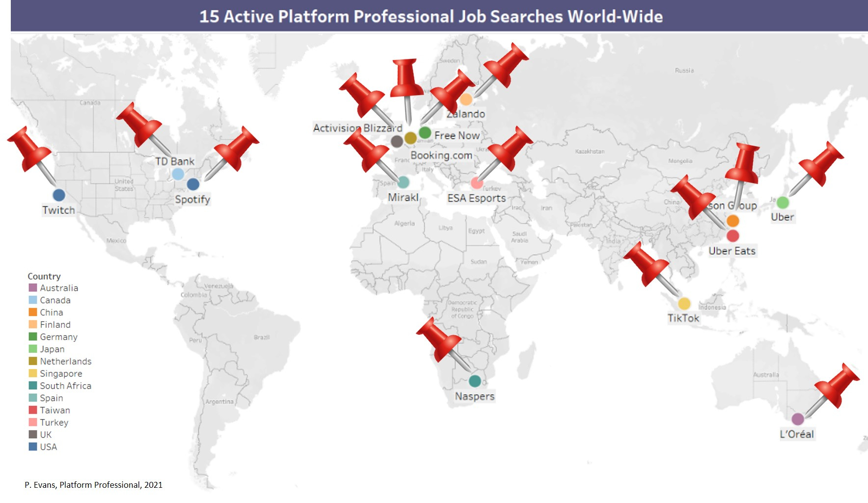Click the Singapore legend entry text
This screenshot has width=868, height=503.
(x=61, y=373)
